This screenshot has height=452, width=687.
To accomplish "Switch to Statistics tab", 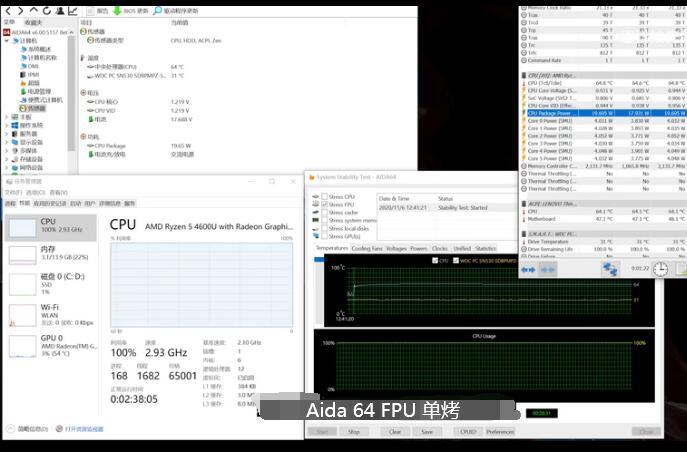I will [x=485, y=248].
